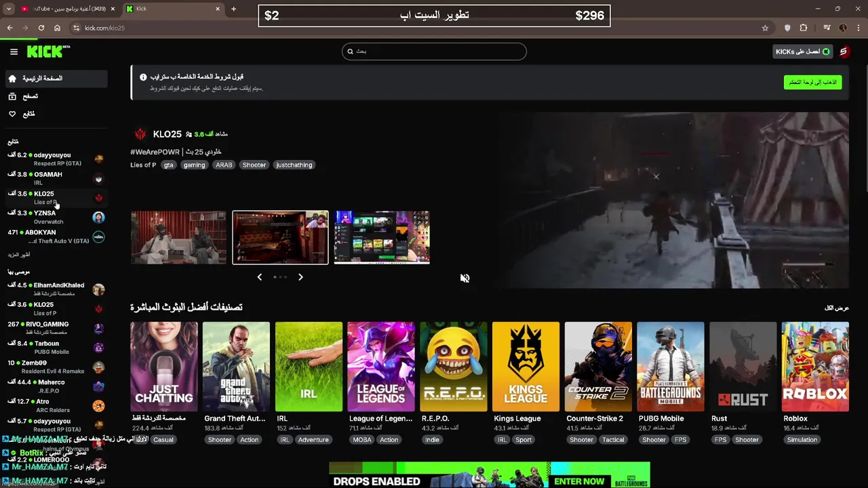
Task: Click the MOBA tag under League of Legends
Action: click(x=362, y=440)
